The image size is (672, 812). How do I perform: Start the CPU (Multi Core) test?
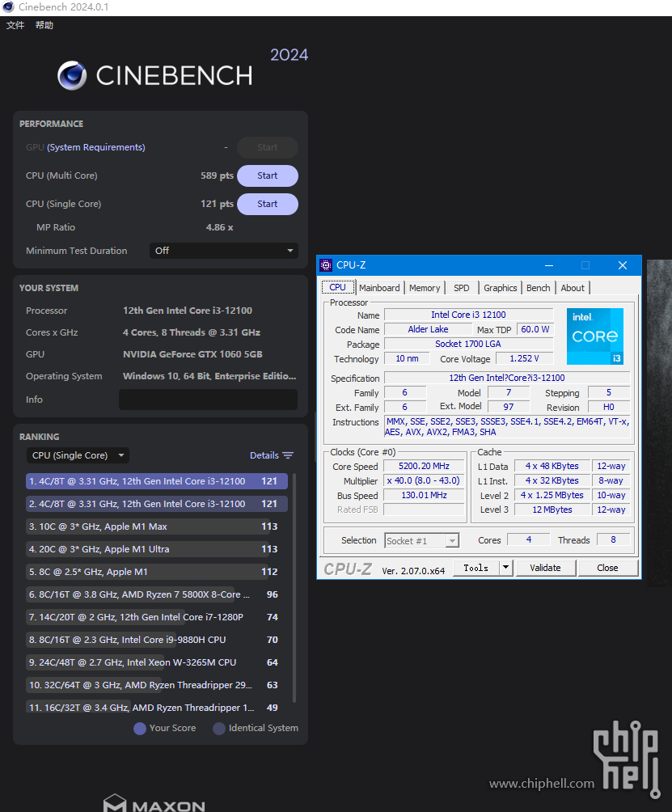coord(268,176)
